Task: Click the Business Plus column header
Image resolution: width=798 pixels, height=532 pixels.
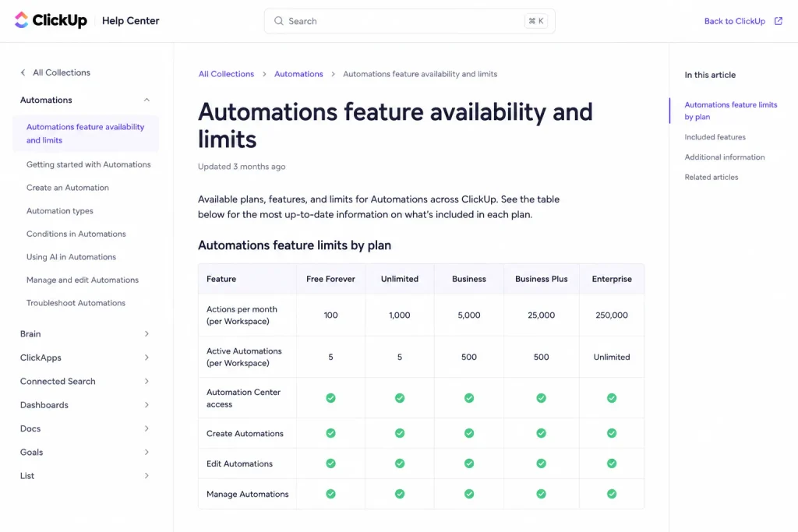Action: click(542, 279)
